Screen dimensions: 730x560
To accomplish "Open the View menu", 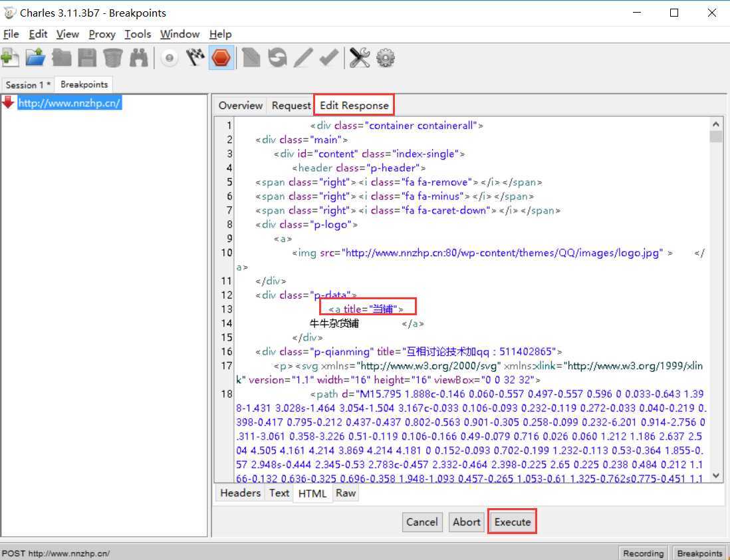I will 68,34.
